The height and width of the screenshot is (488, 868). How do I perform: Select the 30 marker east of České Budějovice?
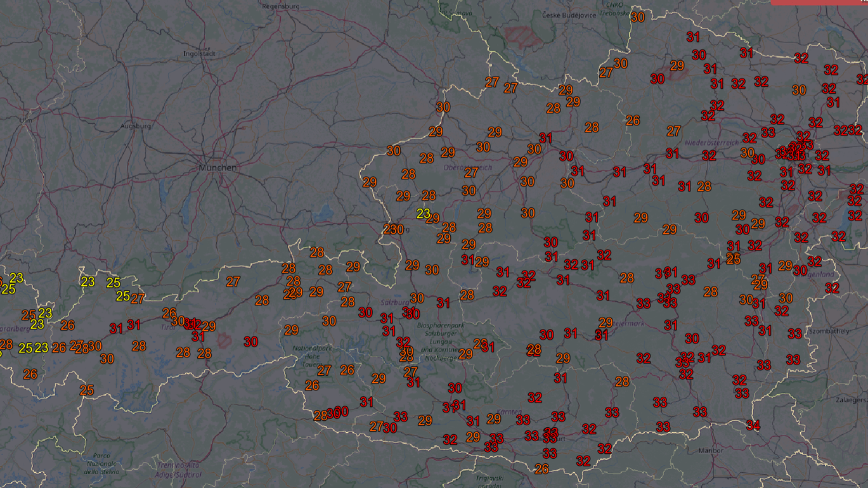[637, 18]
